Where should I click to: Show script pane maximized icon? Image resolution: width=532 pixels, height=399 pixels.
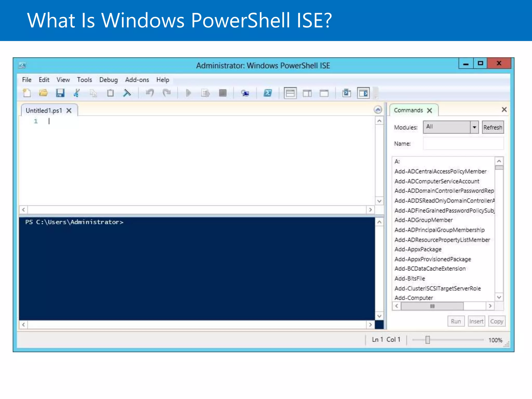tap(324, 93)
